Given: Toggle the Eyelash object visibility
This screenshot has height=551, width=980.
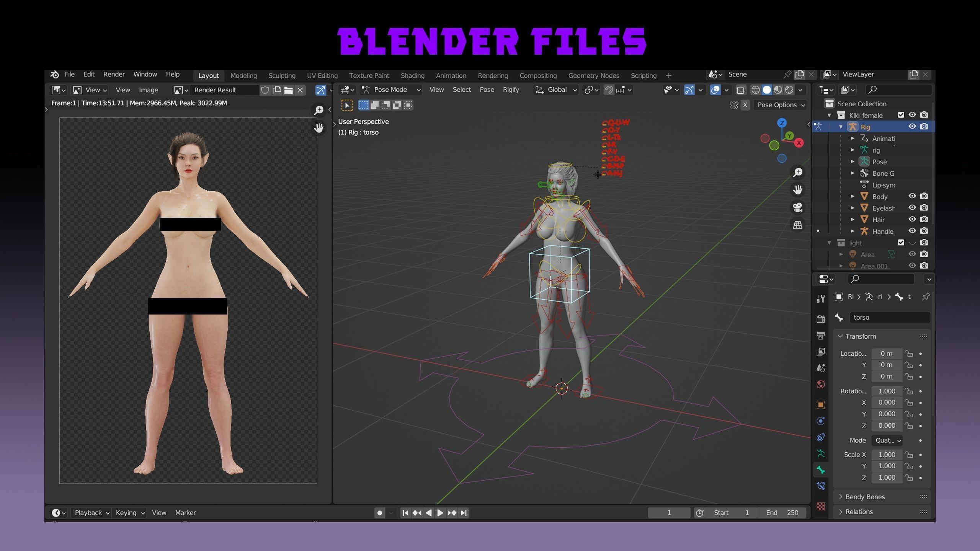Looking at the screenshot, I should (912, 208).
